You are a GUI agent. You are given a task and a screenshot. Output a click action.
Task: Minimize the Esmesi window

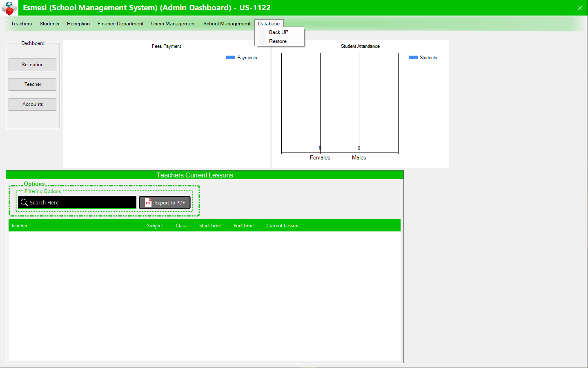point(565,8)
